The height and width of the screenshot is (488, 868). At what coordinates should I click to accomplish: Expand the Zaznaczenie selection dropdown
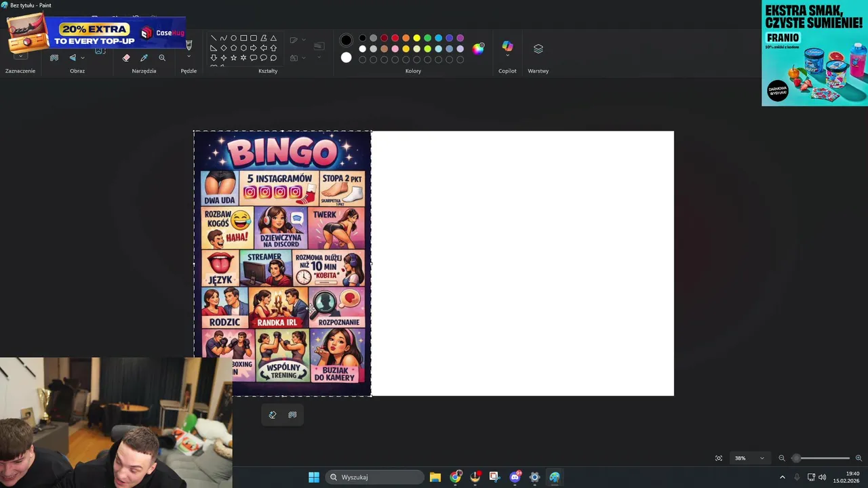pyautogui.click(x=20, y=56)
